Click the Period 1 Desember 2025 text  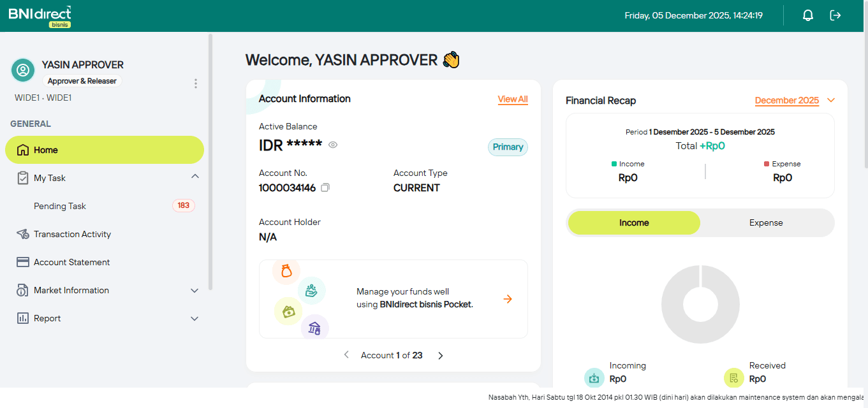[700, 132]
